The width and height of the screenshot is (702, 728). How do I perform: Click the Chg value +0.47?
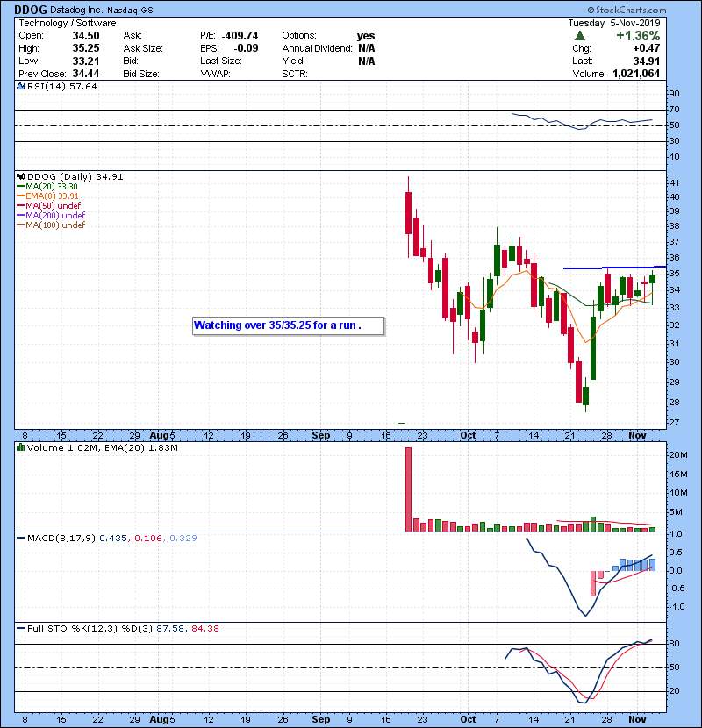646,48
